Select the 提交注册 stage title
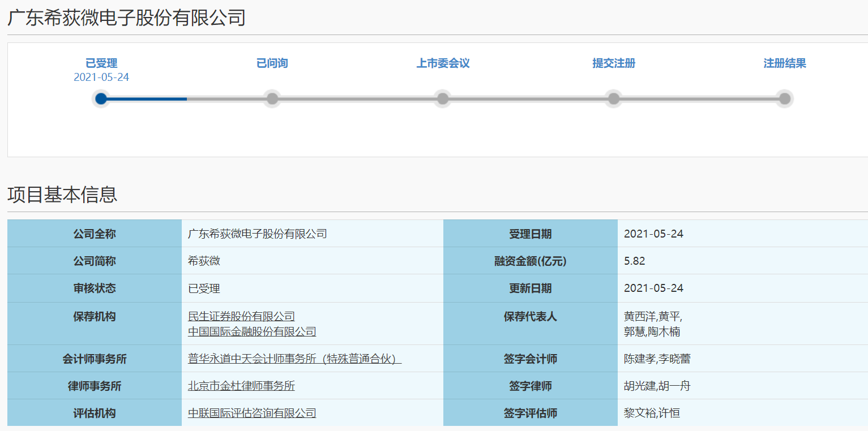 (x=613, y=63)
